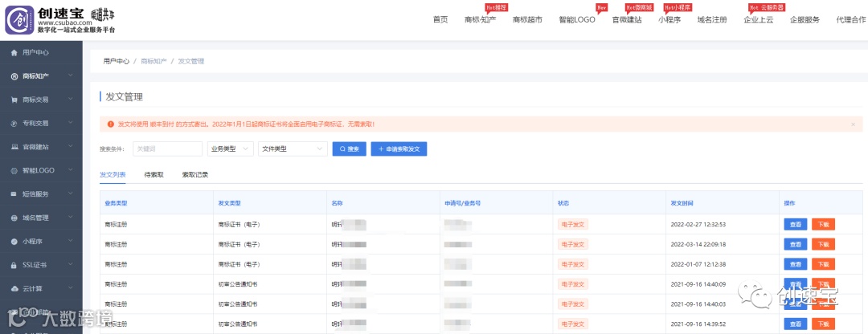
Task: Open 智能LOGO in top navigation
Action: [577, 20]
